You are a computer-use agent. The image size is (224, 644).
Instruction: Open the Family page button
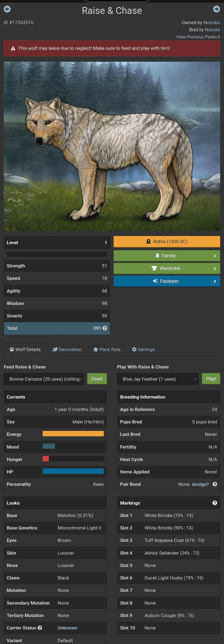click(x=167, y=256)
